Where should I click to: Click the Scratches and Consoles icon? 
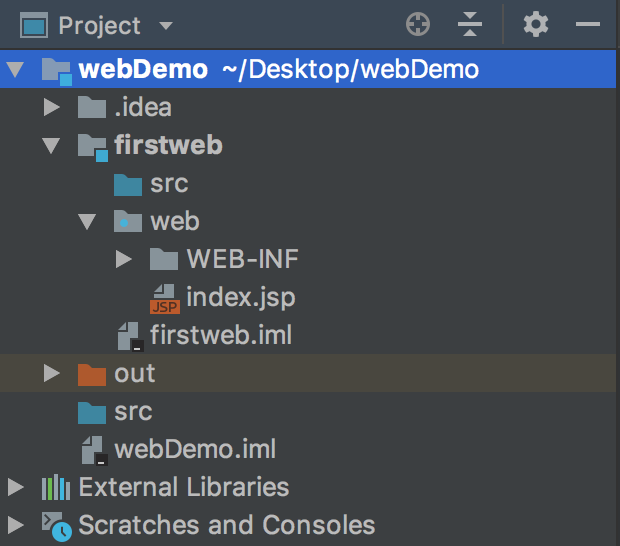click(x=56, y=525)
